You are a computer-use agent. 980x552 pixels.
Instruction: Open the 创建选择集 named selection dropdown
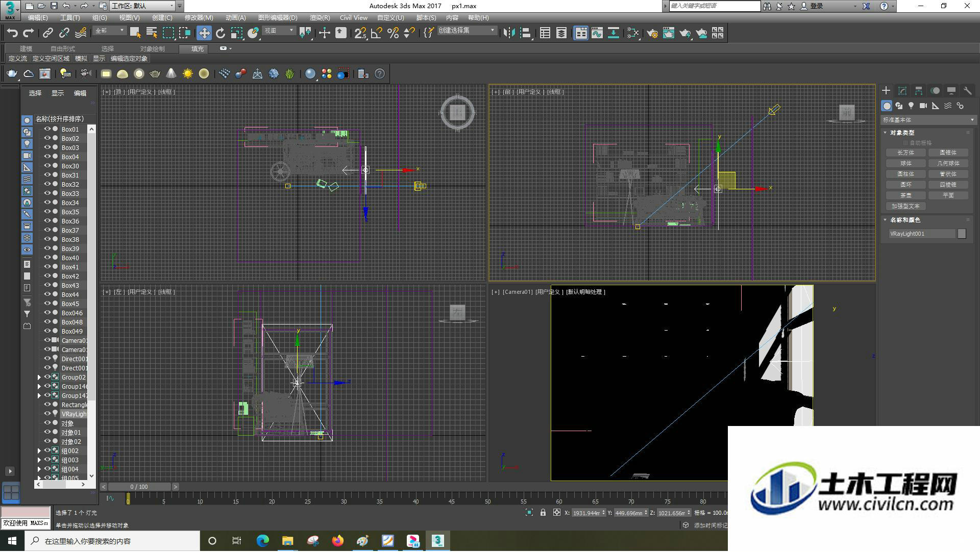pyautogui.click(x=467, y=31)
